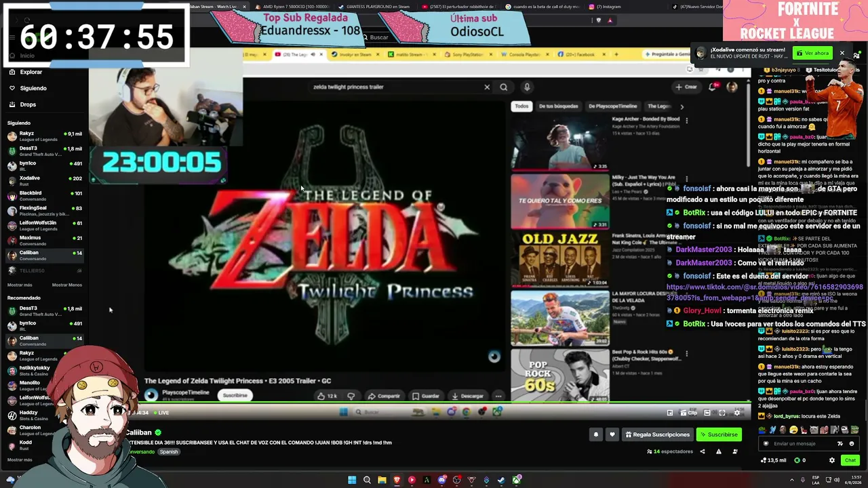Switch to the Instagram browser tab
This screenshot has width=868, height=488.
(605, 7)
